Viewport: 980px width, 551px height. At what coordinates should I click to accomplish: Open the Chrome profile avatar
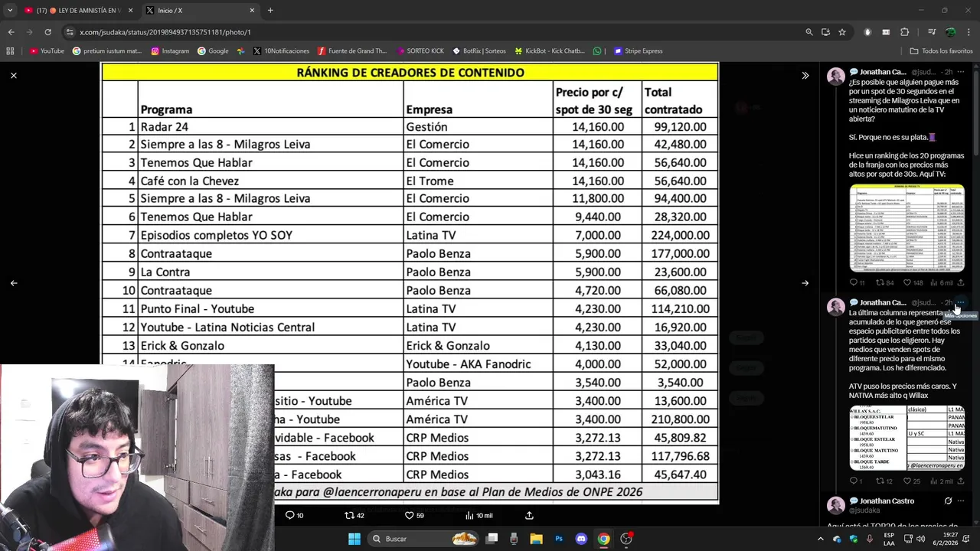click(x=950, y=32)
